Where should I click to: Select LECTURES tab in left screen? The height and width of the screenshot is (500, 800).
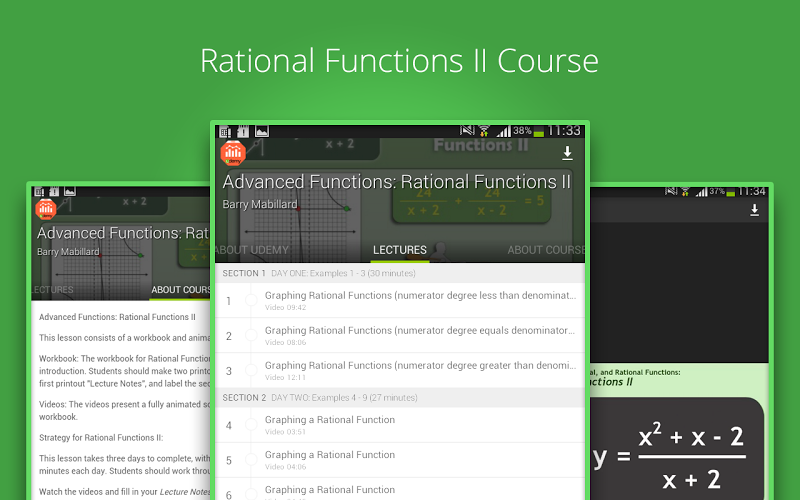pyautogui.click(x=53, y=290)
